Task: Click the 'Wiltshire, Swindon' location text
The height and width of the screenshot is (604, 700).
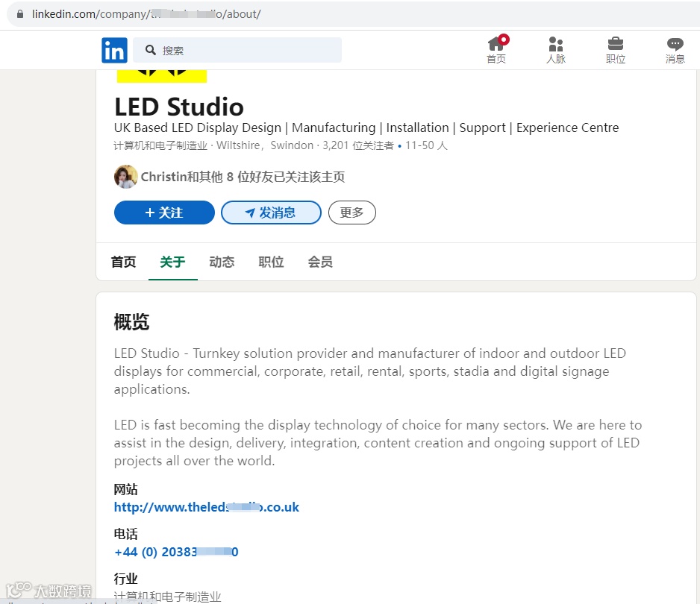Action: 265,145
